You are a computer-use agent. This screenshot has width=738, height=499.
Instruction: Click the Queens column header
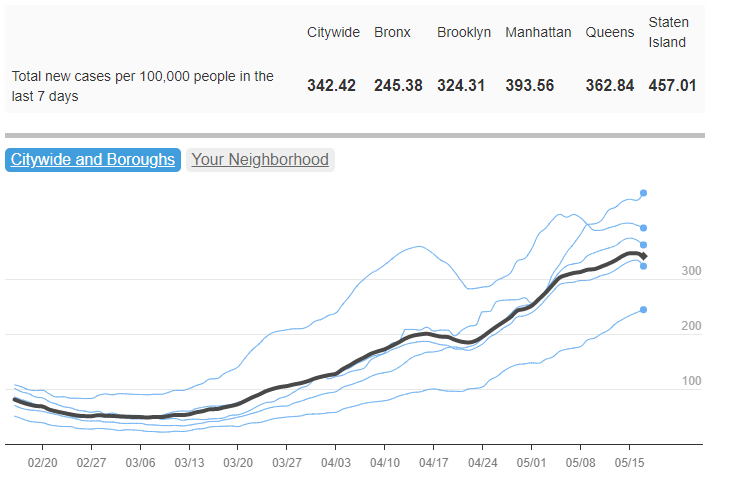(610, 32)
